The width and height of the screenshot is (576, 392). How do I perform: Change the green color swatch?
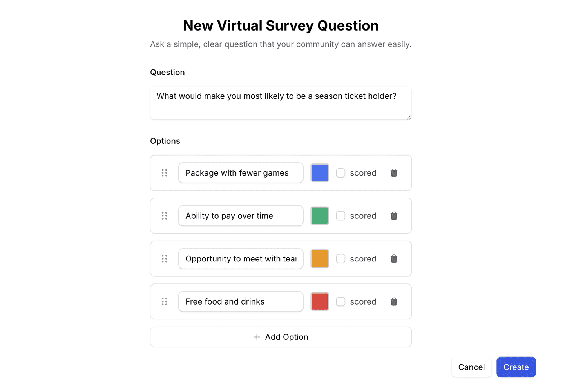tap(320, 216)
